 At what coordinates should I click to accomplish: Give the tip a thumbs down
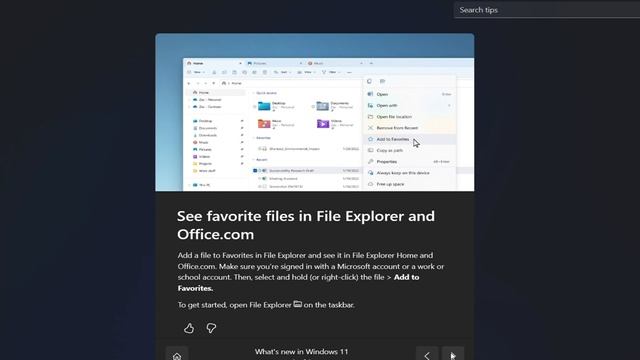[x=211, y=328]
